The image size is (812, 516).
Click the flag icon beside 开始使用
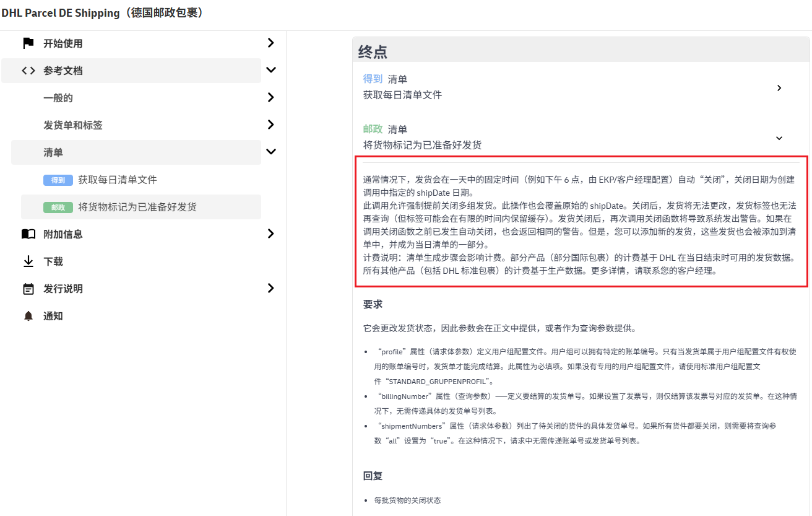[x=28, y=43]
